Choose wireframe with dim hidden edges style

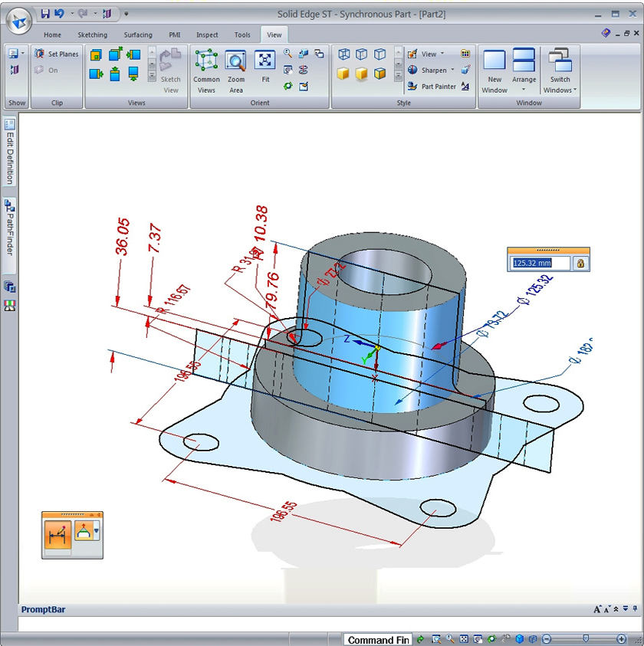362,54
